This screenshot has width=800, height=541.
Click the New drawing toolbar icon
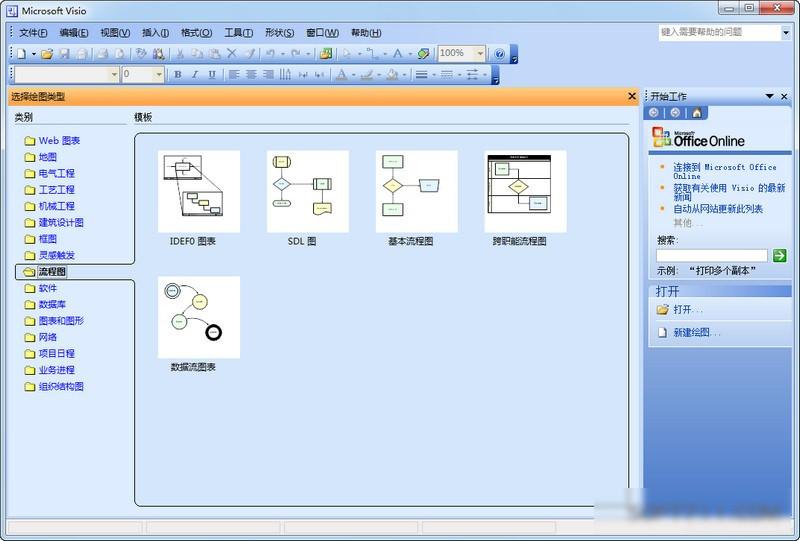click(x=21, y=54)
